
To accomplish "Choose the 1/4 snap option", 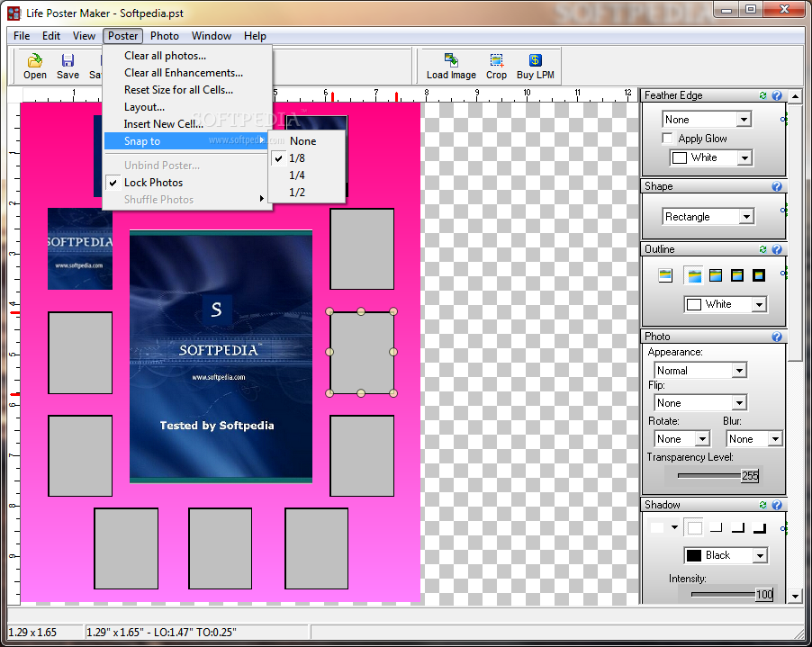I will (297, 175).
